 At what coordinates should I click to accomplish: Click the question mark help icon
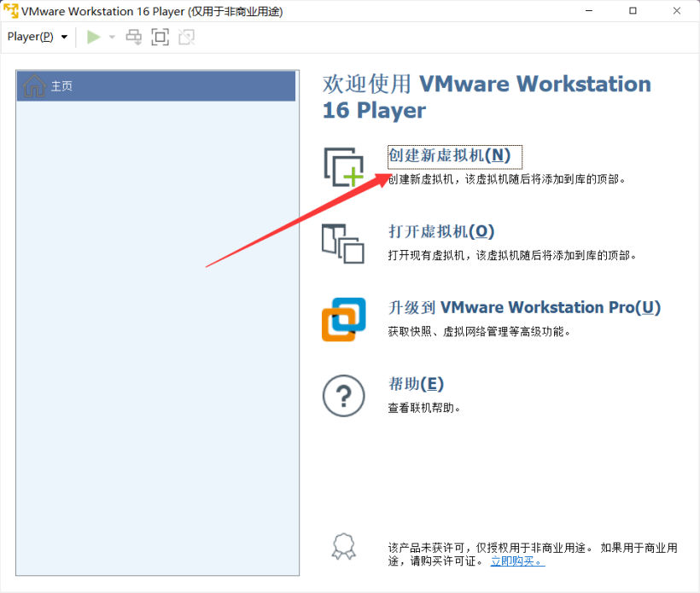pos(343,396)
